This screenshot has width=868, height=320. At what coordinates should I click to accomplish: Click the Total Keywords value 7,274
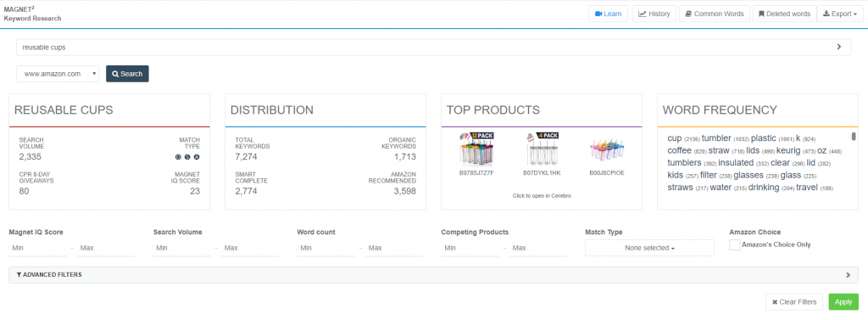246,157
